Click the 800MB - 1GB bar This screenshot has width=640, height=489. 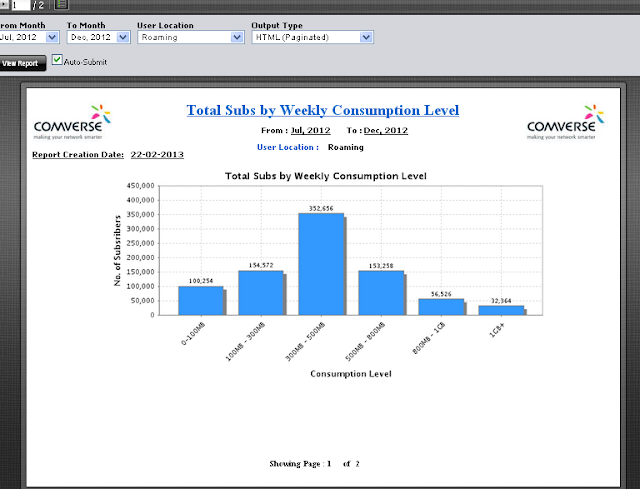[441, 307]
